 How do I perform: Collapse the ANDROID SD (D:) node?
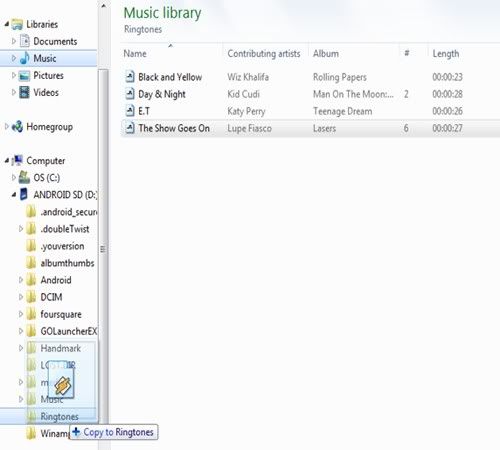14,195
